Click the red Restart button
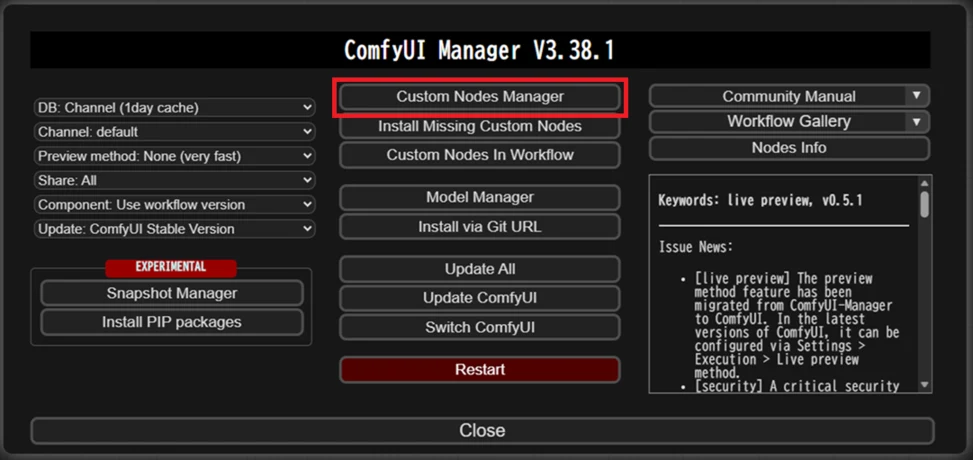The height and width of the screenshot is (460, 973). (x=480, y=369)
